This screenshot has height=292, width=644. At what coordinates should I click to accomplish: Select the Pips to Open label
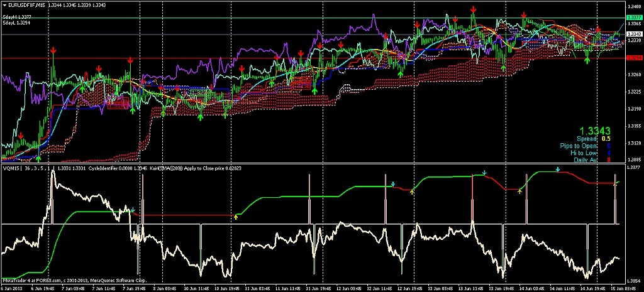579,146
